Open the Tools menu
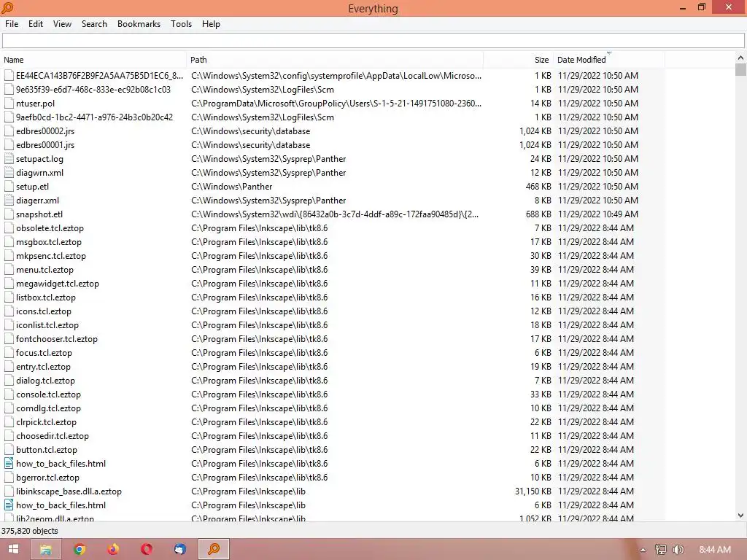747x560 pixels. (x=181, y=24)
